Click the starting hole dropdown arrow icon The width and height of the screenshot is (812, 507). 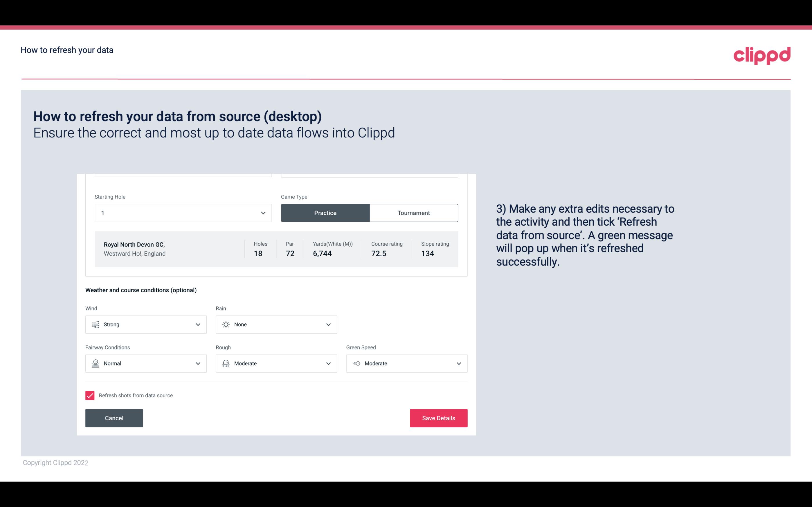pos(263,213)
